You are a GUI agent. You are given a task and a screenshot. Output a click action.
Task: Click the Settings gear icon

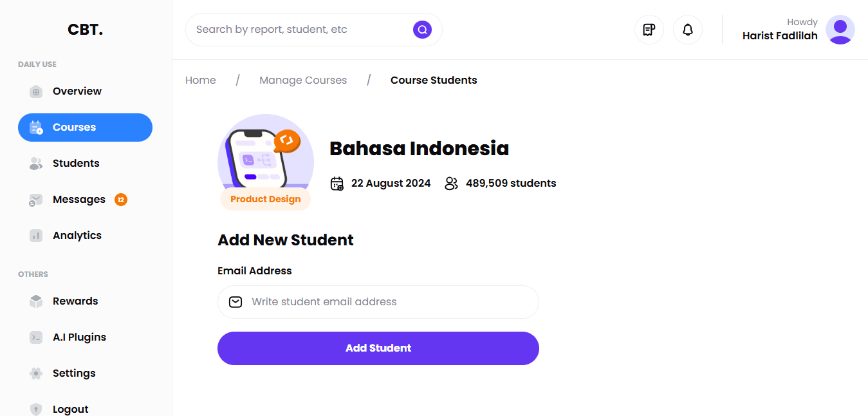(36, 373)
